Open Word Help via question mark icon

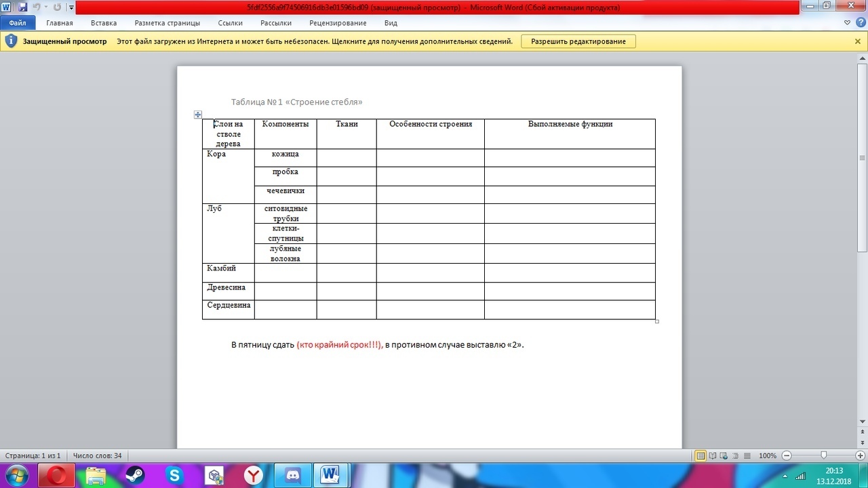point(860,23)
